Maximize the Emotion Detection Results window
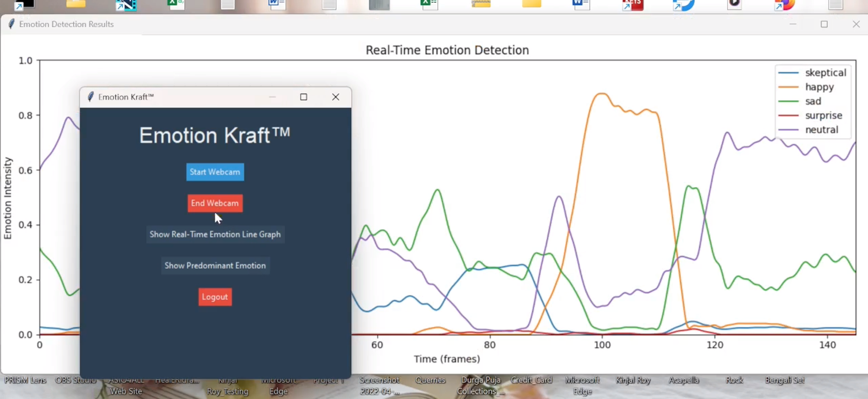 point(824,24)
